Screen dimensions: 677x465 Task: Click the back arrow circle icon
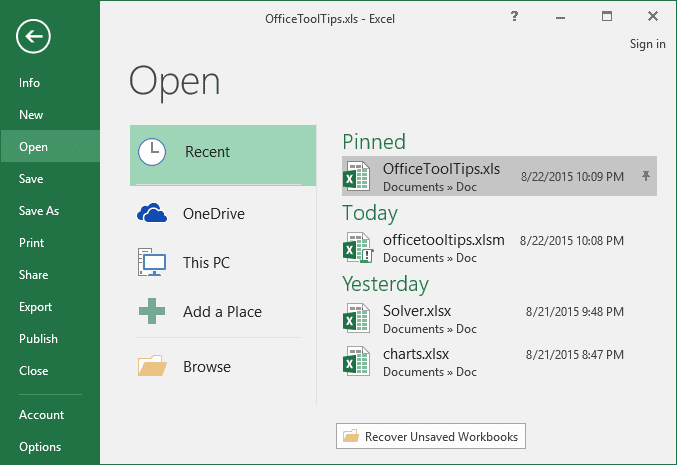33,36
